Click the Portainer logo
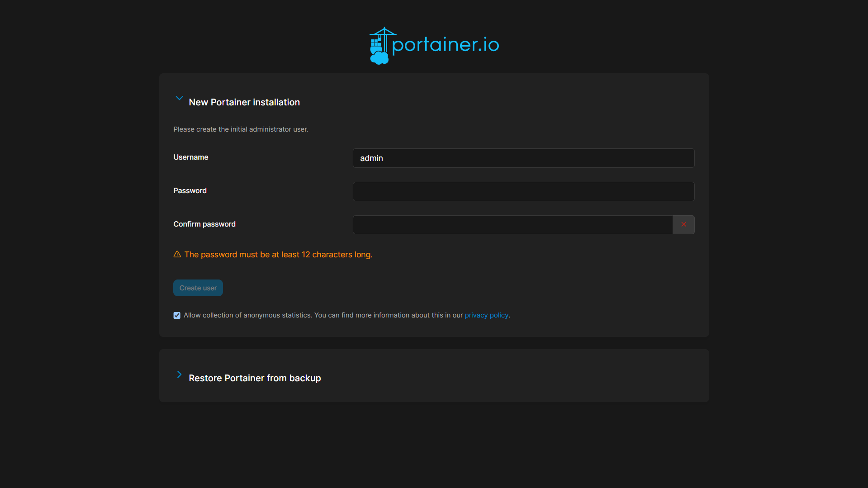Viewport: 868px width, 488px height. point(433,45)
